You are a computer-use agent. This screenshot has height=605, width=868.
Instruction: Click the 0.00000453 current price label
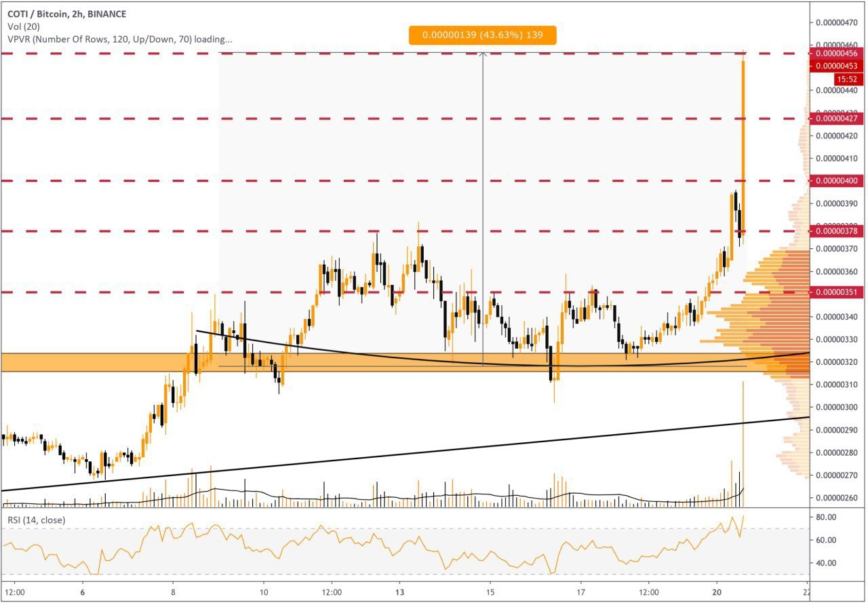click(837, 66)
